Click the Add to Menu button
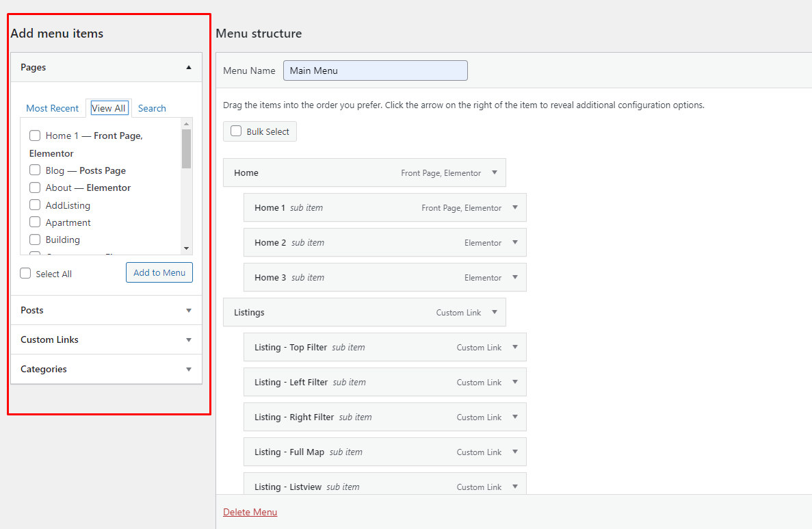Screen dimensions: 812x529 159,272
